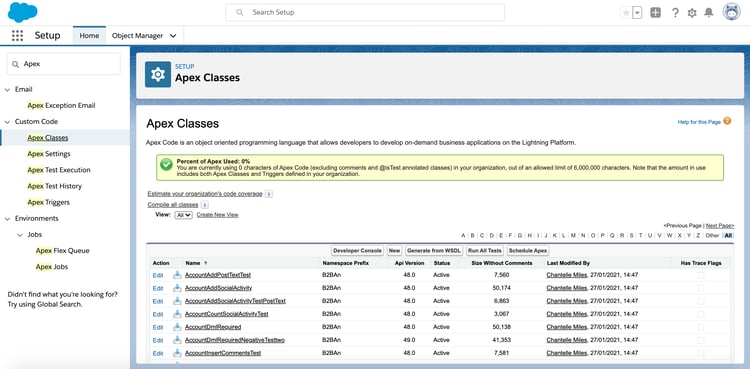Open the Notifications bell icon
This screenshot has width=750, height=369.
[709, 13]
